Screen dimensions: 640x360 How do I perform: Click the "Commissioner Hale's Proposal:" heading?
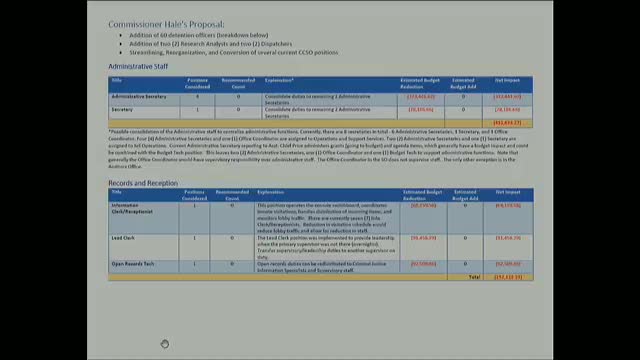[166, 24]
